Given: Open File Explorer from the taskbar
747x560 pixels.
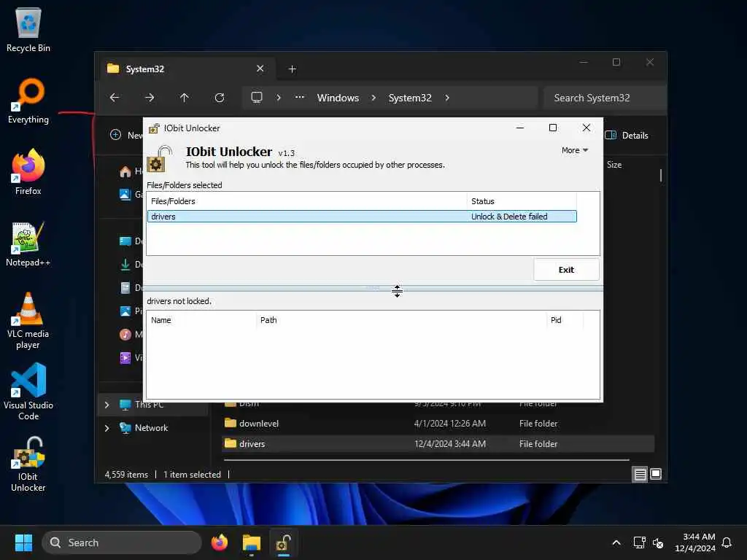Looking at the screenshot, I should (252, 542).
